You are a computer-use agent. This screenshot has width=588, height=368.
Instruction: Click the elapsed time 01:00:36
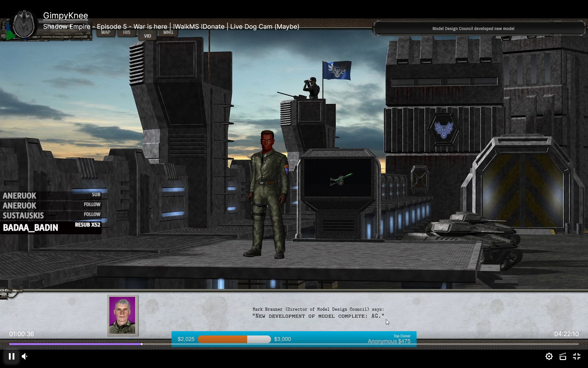click(x=21, y=334)
